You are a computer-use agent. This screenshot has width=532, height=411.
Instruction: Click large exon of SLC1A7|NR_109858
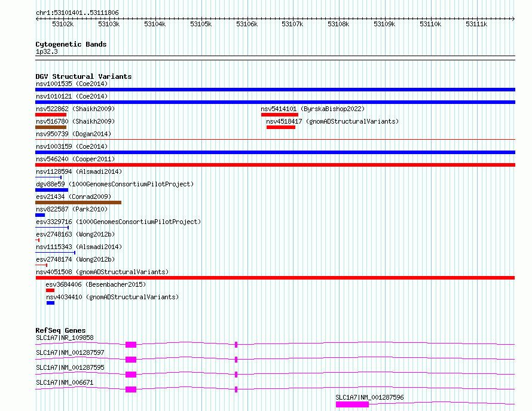click(131, 345)
